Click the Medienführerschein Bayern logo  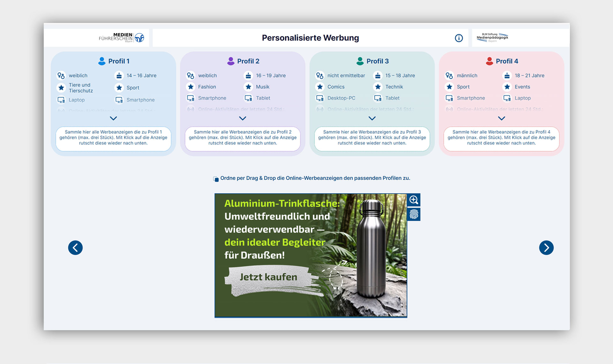click(121, 38)
